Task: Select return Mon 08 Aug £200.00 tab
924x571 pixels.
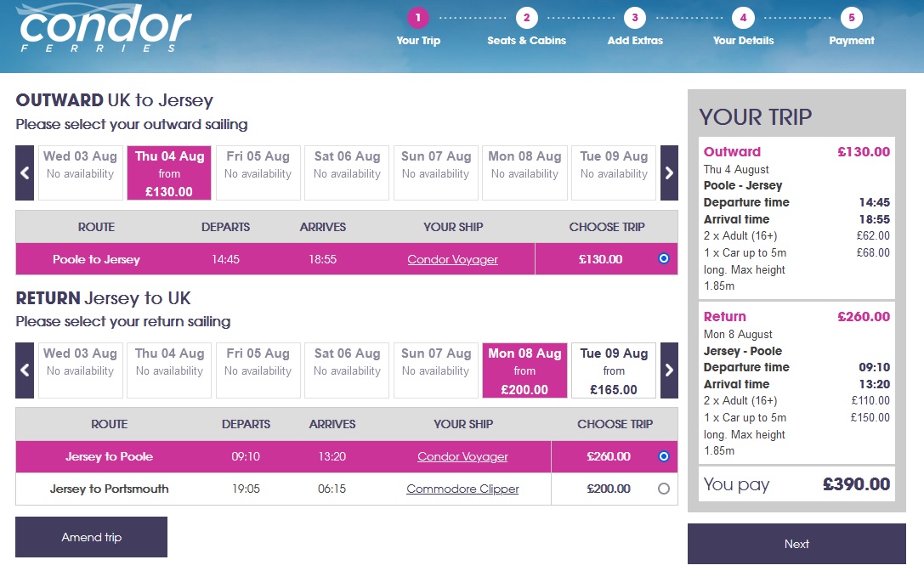Action: (x=524, y=370)
